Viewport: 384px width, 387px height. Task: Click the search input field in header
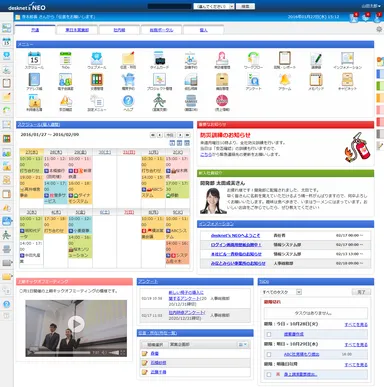[169, 6]
